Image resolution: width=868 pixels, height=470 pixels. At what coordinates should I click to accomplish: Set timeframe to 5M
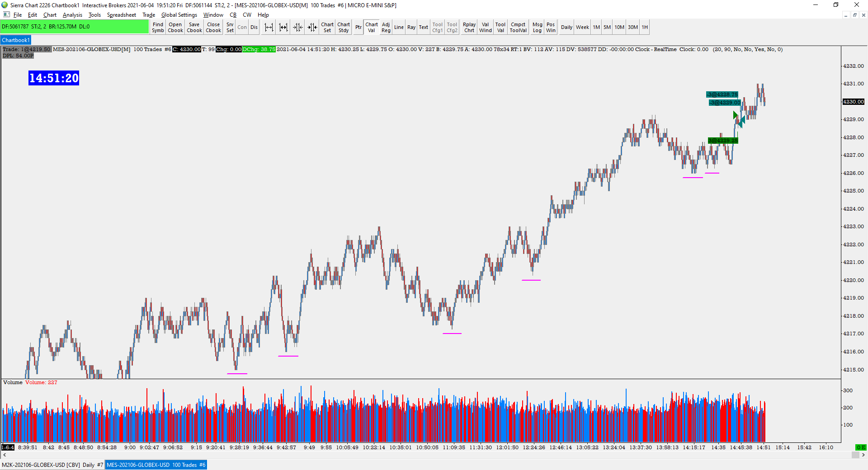607,27
